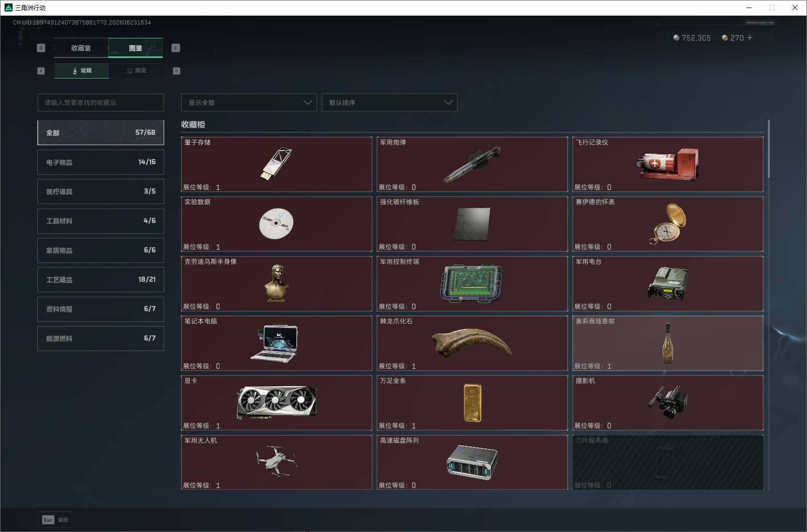807x532 pixels.
Task: Focus the collectible search input field
Action: point(101,102)
